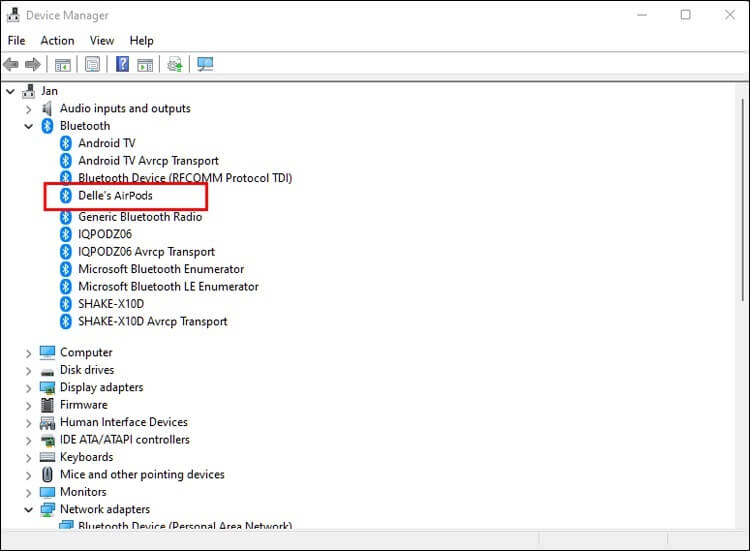Click Scan for hardware changes monitor icon
750x551 pixels.
(x=205, y=64)
